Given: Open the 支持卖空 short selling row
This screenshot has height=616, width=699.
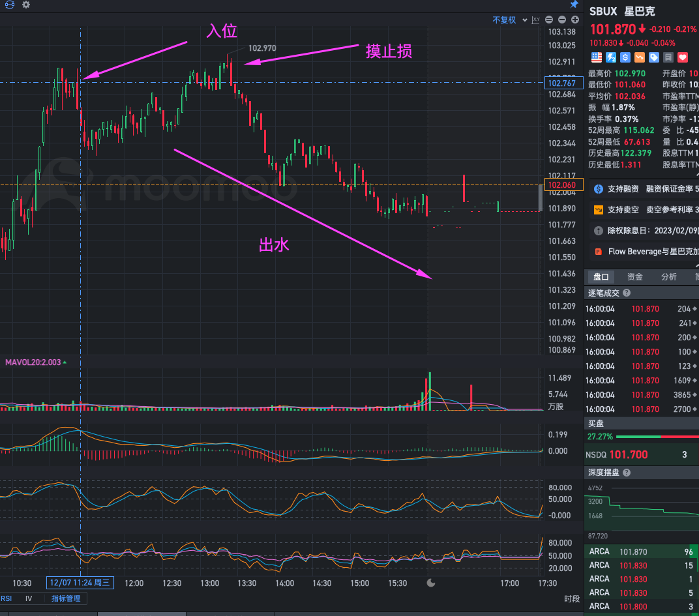Looking at the screenshot, I should coord(644,209).
